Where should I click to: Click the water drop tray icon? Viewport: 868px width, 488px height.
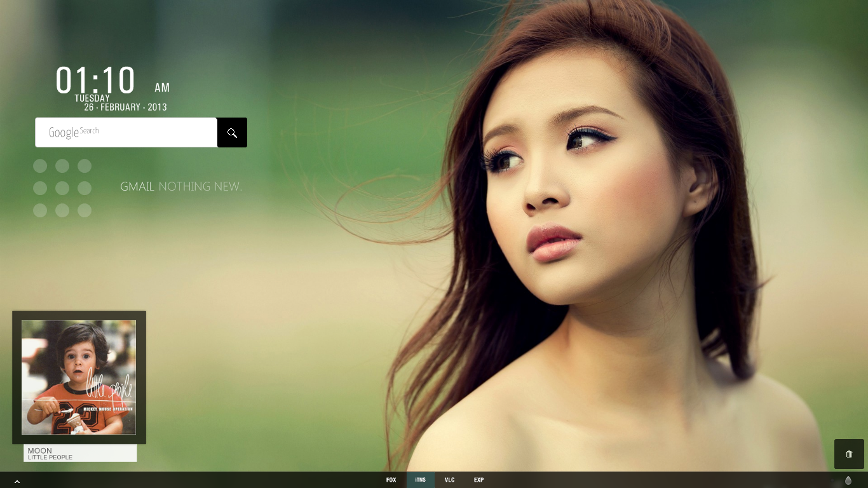[848, 480]
